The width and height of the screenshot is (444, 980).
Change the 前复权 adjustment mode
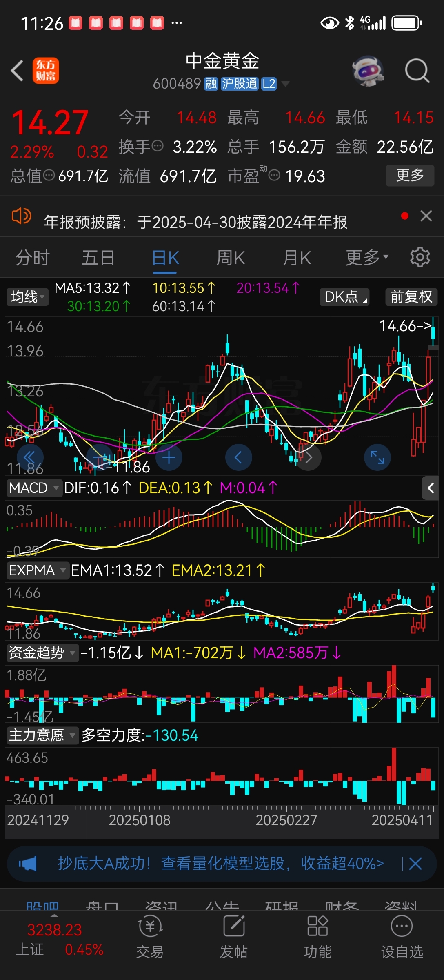pos(411,297)
